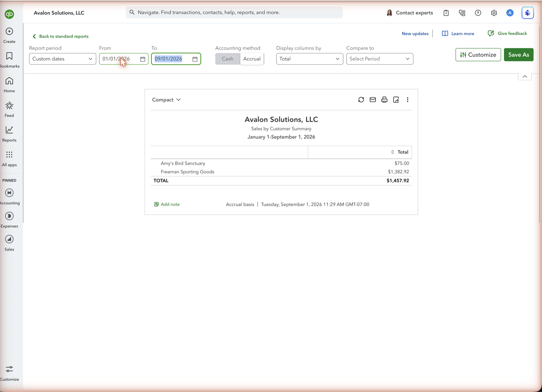The height and width of the screenshot is (392, 542).
Task: Open the Help question mark icon
Action: tap(478, 13)
